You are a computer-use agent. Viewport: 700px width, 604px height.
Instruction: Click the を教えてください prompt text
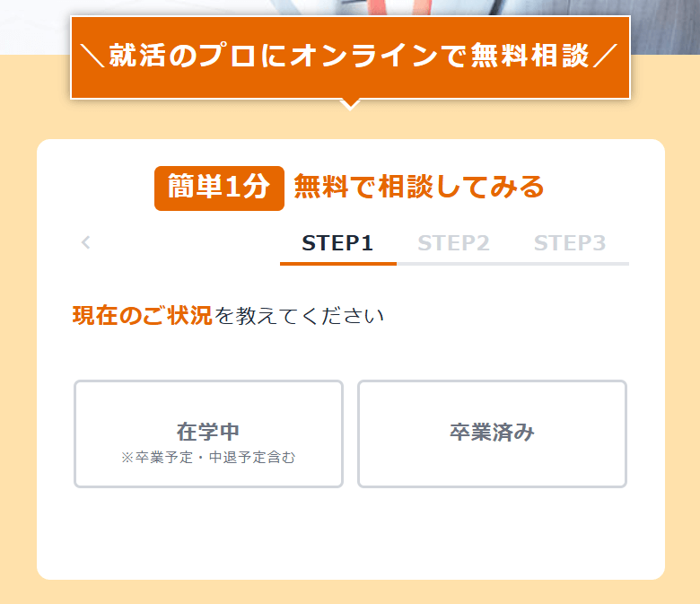[x=299, y=316]
